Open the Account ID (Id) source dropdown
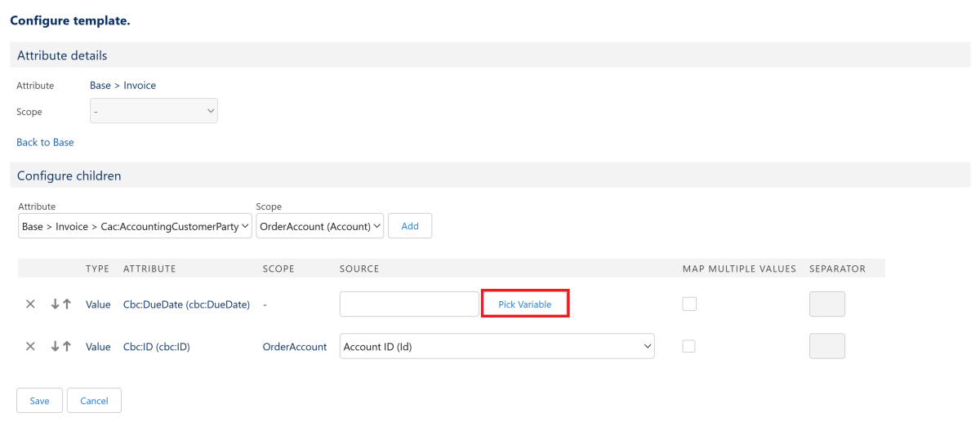This screenshot has width=980, height=435. click(x=497, y=346)
